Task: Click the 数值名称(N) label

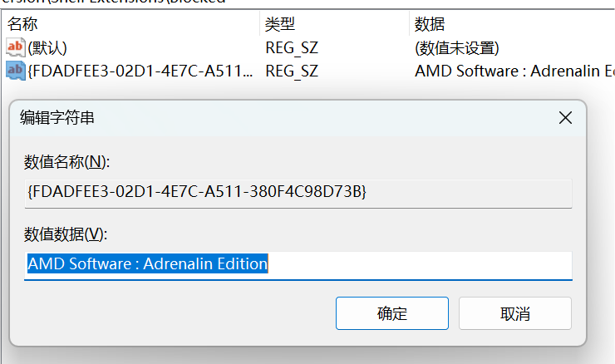Action: click(67, 161)
